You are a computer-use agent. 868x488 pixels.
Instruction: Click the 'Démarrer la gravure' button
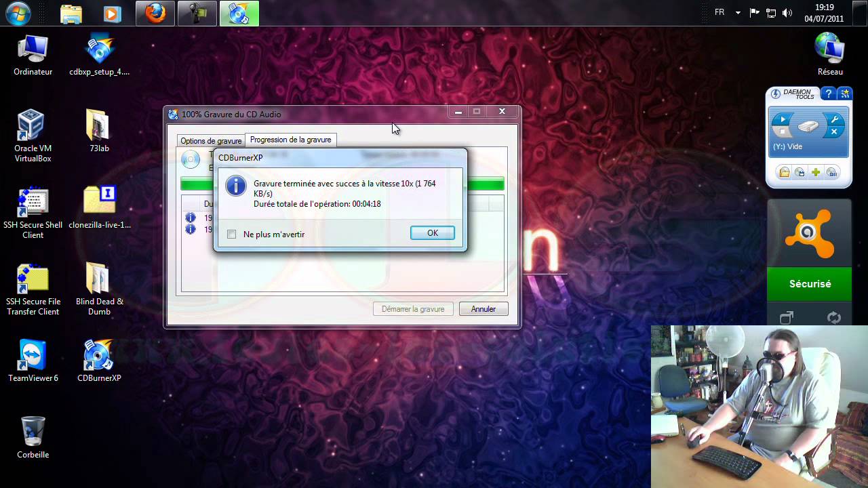click(413, 309)
